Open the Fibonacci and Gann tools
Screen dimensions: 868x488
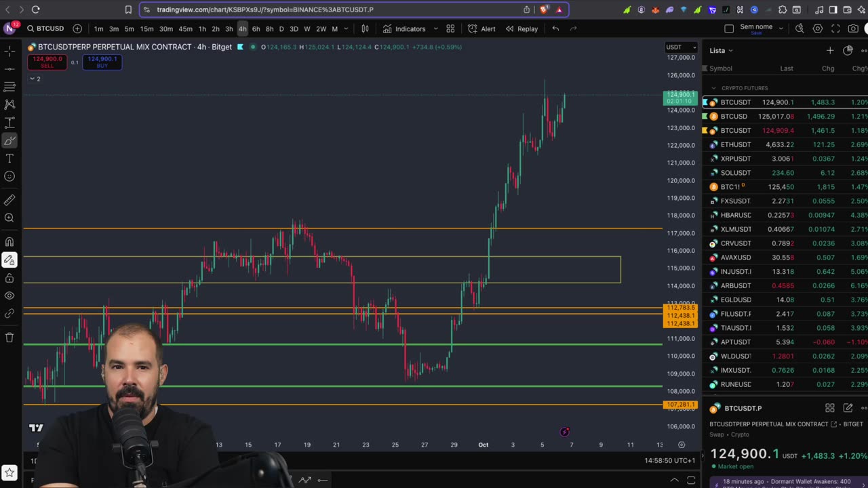click(x=9, y=87)
